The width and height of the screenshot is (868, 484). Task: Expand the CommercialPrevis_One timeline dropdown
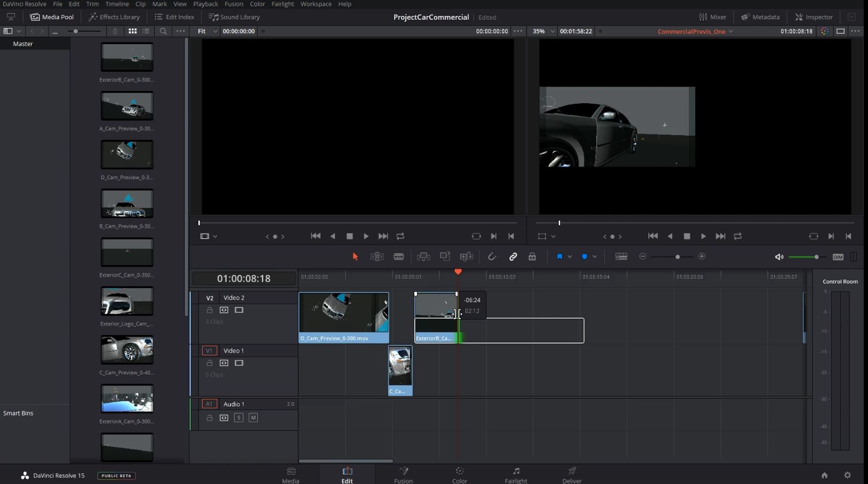(x=730, y=31)
